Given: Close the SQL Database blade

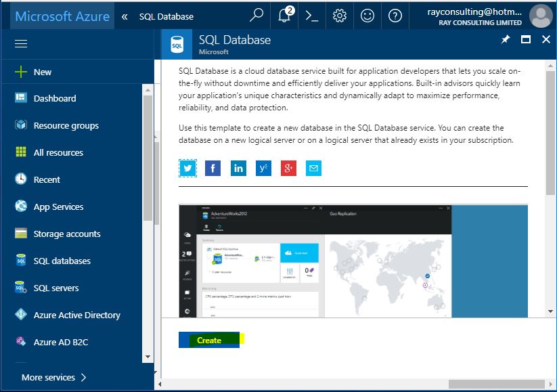Looking at the screenshot, I should (546, 39).
